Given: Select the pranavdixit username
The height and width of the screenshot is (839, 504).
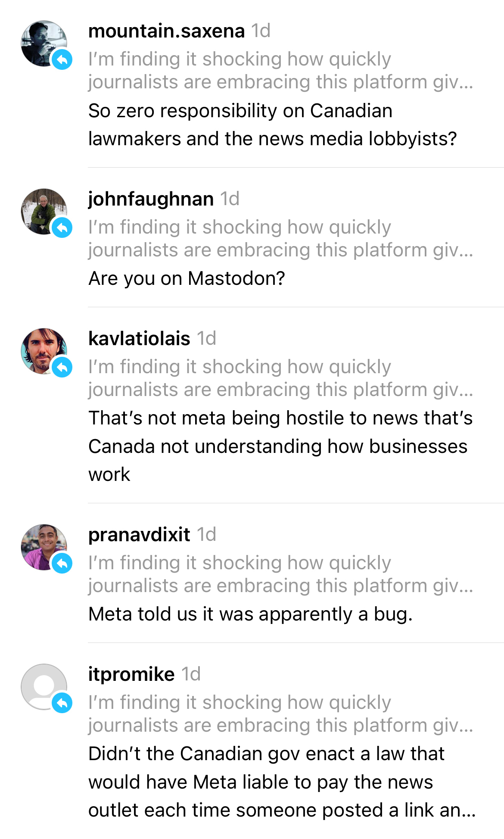Looking at the screenshot, I should click(x=139, y=535).
